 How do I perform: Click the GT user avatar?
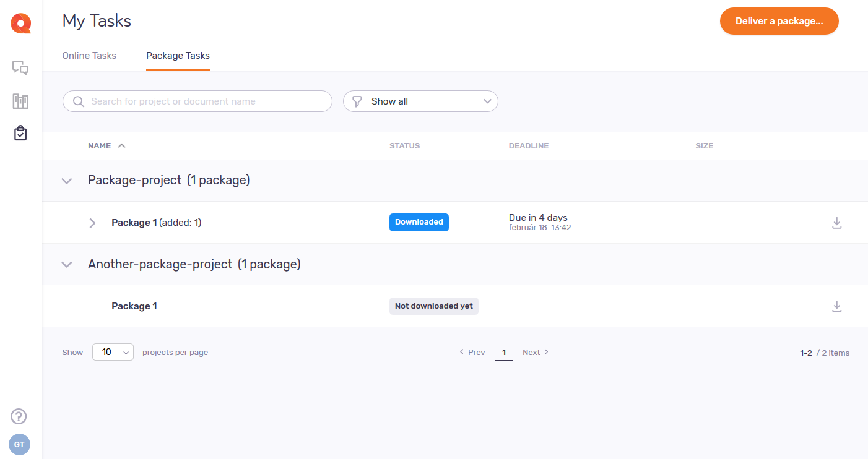click(x=19, y=444)
